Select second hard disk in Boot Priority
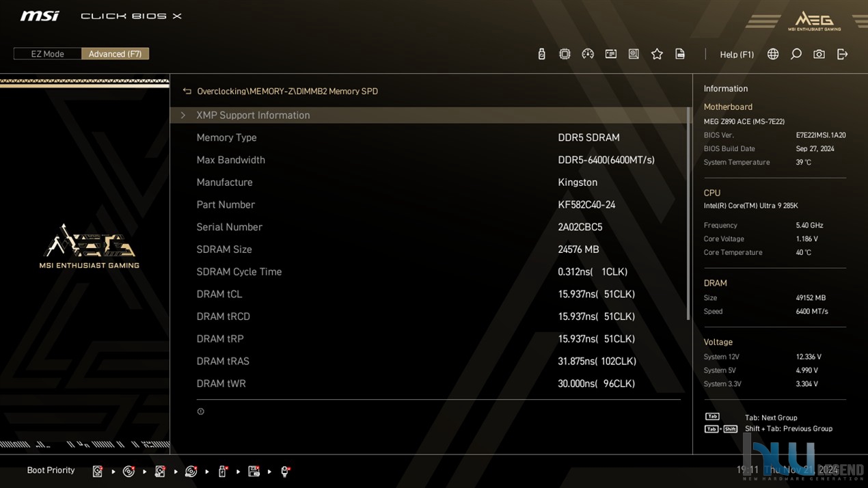The image size is (868, 488). coord(160,471)
